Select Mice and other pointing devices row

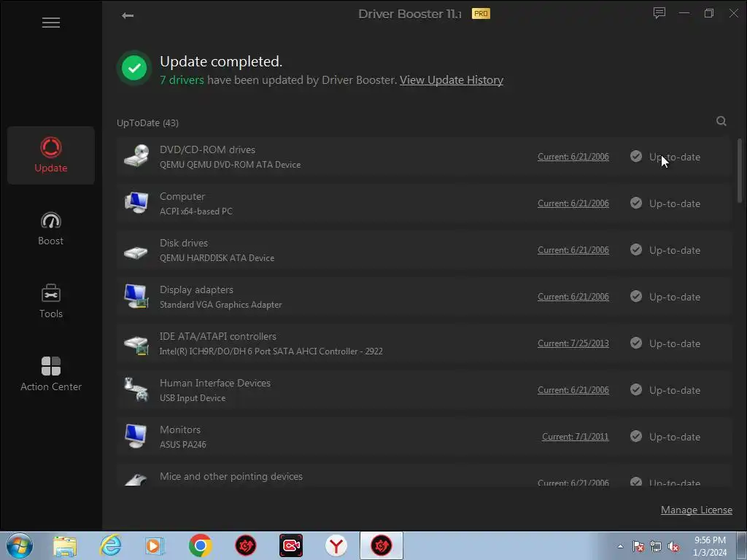pos(424,477)
